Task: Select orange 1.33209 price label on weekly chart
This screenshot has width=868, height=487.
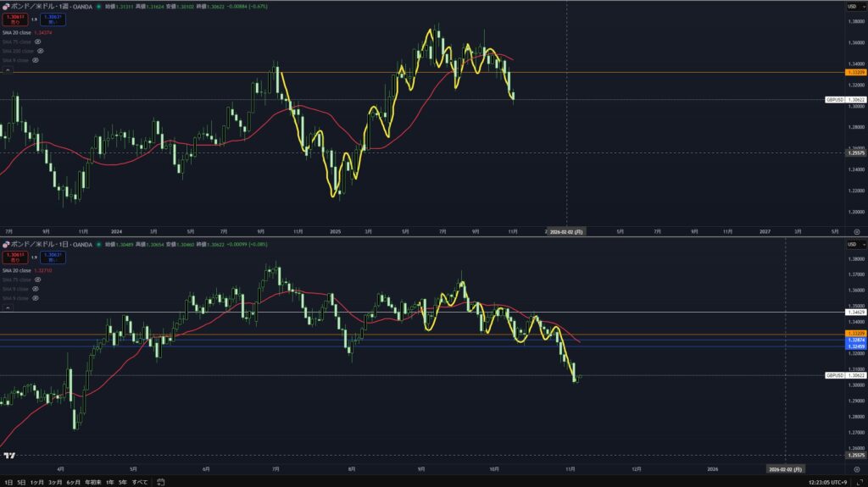Action: coord(855,73)
